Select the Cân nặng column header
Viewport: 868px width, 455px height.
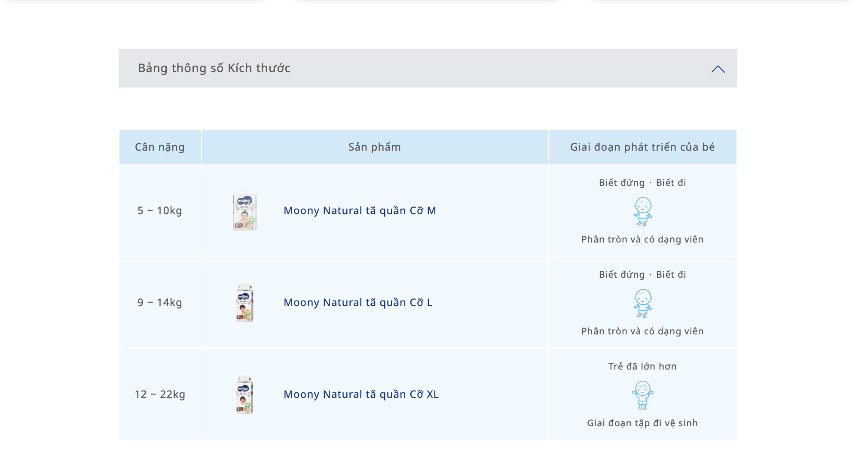click(x=160, y=147)
